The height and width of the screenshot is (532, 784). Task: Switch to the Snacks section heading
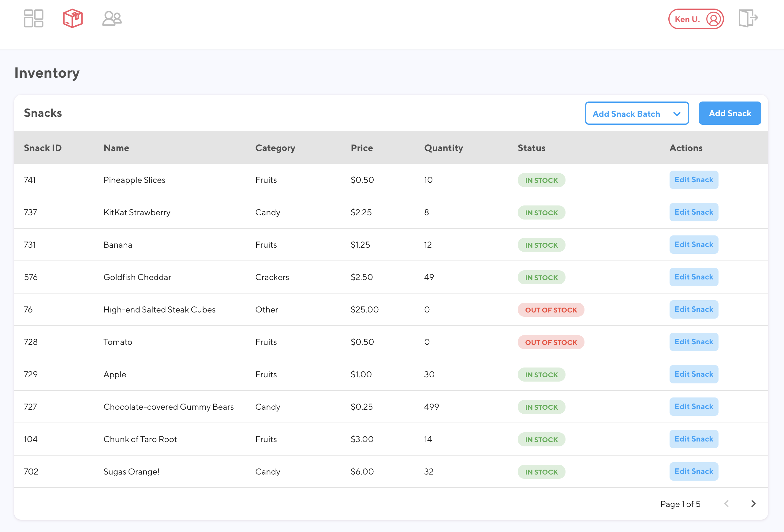click(x=43, y=113)
